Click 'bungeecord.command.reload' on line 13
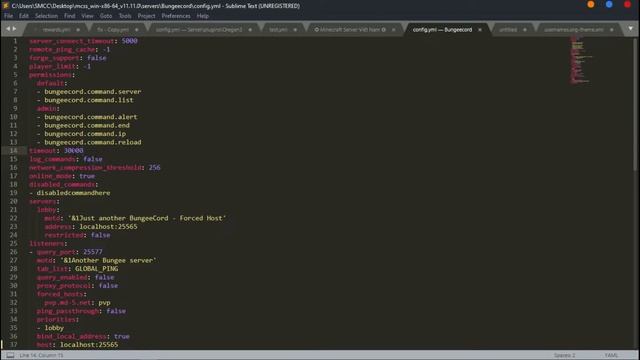Screen dimensions: 640x360 coord(93,142)
